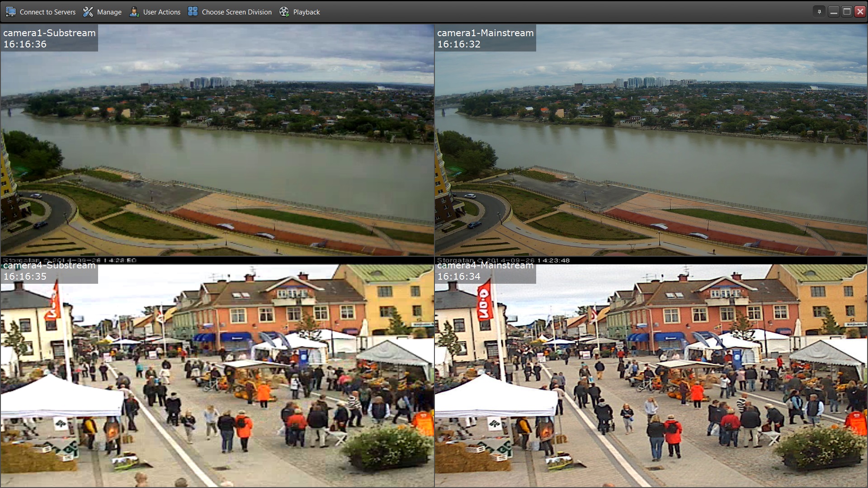Image resolution: width=868 pixels, height=488 pixels.
Task: Click the Playback film reel icon
Action: [x=284, y=12]
